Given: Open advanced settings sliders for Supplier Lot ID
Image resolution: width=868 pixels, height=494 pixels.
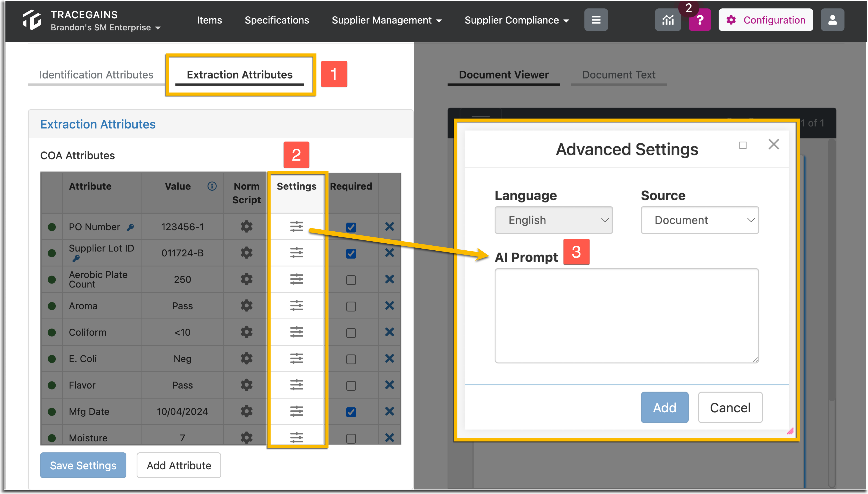Looking at the screenshot, I should pyautogui.click(x=296, y=252).
